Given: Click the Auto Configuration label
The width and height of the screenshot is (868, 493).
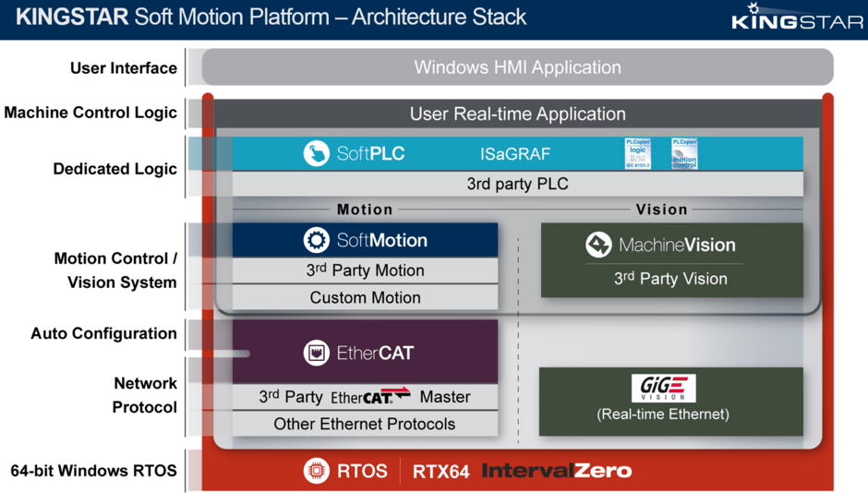Looking at the screenshot, I should [103, 333].
